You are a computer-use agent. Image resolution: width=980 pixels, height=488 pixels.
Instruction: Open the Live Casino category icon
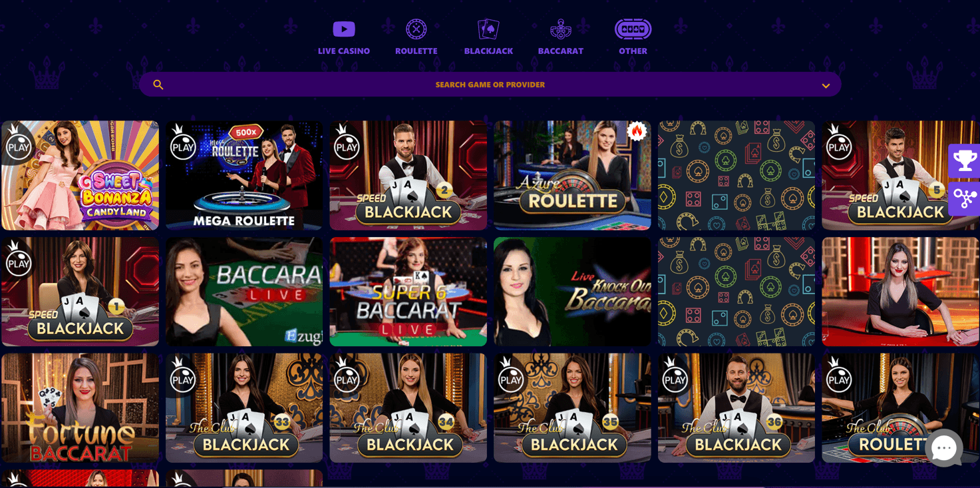[x=344, y=29]
